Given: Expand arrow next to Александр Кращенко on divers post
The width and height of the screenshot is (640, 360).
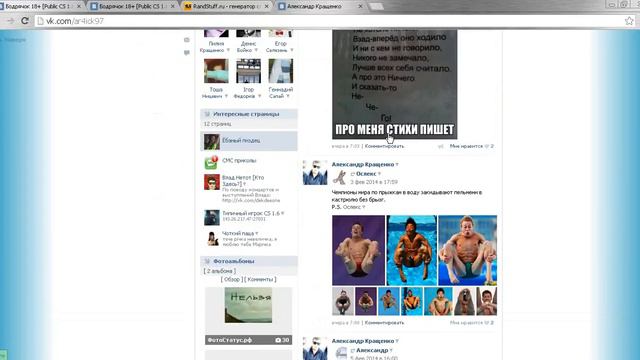Looking at the screenshot, I should pos(397,164).
